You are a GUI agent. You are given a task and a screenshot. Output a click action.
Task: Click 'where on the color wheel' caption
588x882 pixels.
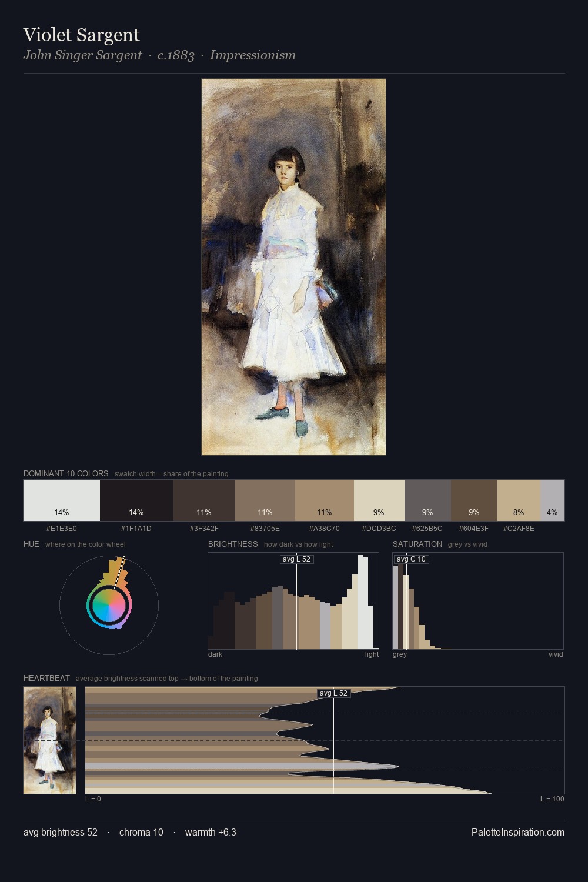click(85, 544)
